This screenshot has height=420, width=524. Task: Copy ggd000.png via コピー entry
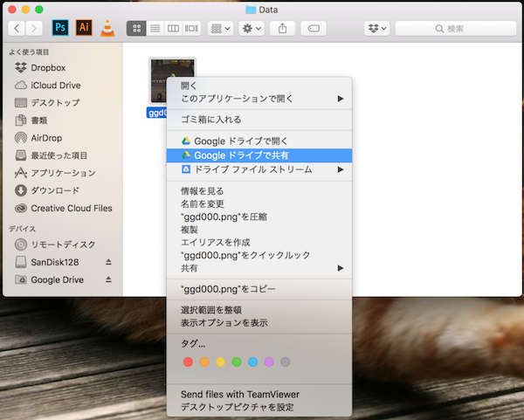(259, 289)
